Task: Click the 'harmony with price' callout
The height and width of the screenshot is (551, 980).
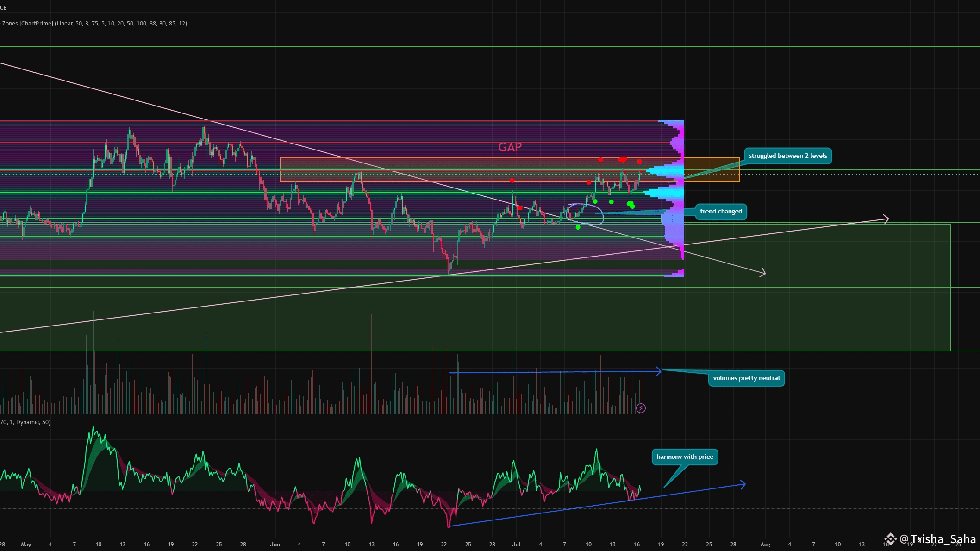Action: (x=684, y=457)
